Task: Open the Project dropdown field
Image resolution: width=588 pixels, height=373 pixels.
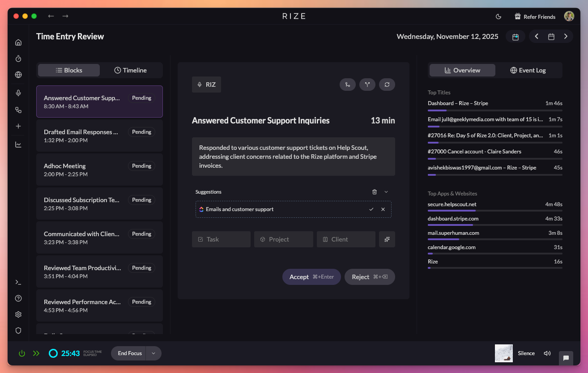Action: click(284, 239)
